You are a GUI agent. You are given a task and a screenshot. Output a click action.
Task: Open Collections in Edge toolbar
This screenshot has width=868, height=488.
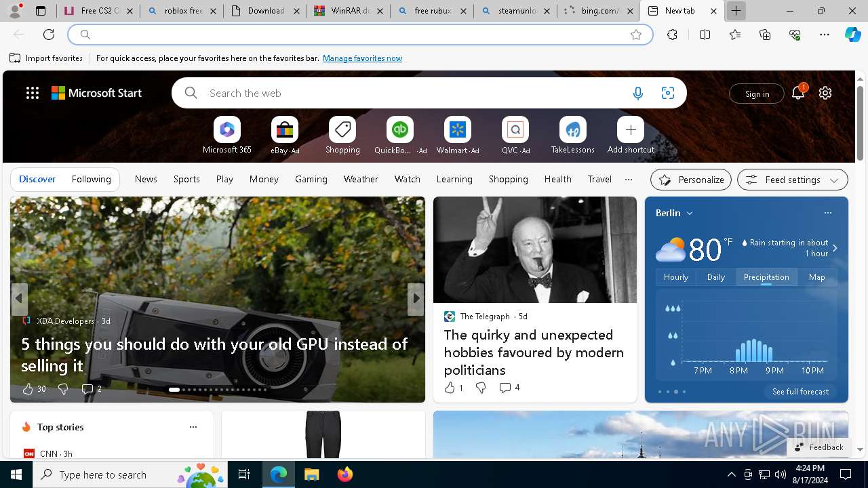765,35
